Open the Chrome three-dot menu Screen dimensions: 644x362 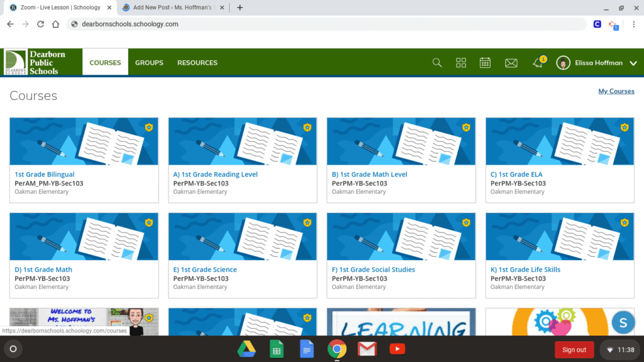[x=634, y=25]
